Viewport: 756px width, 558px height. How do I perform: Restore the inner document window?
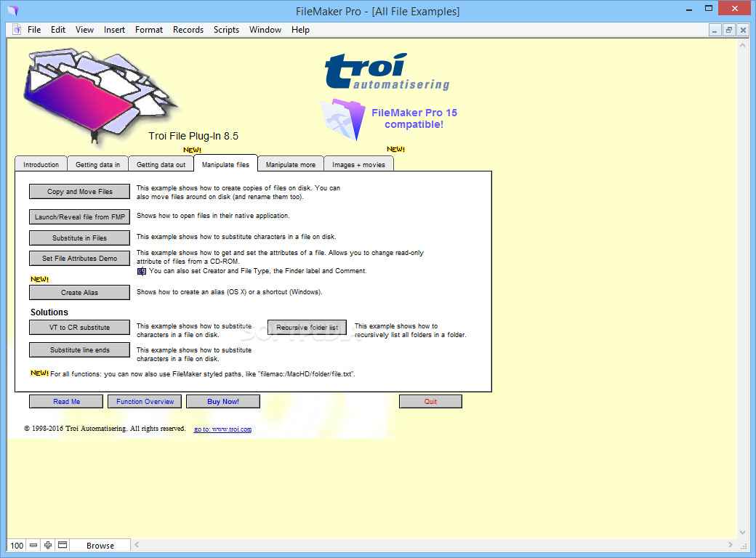pos(729,30)
